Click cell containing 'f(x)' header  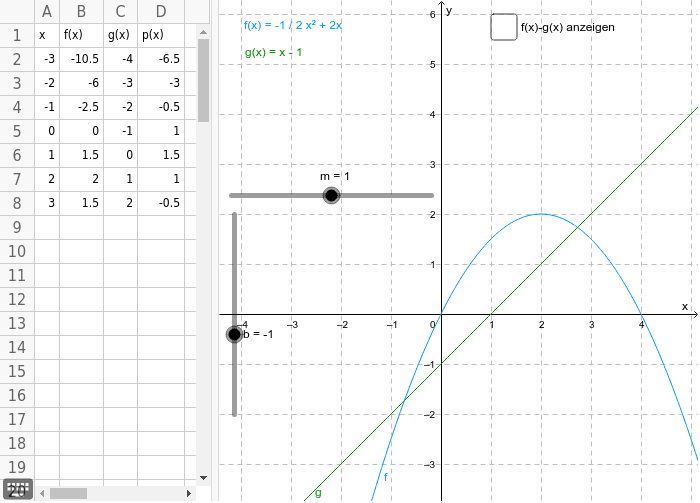[81, 35]
